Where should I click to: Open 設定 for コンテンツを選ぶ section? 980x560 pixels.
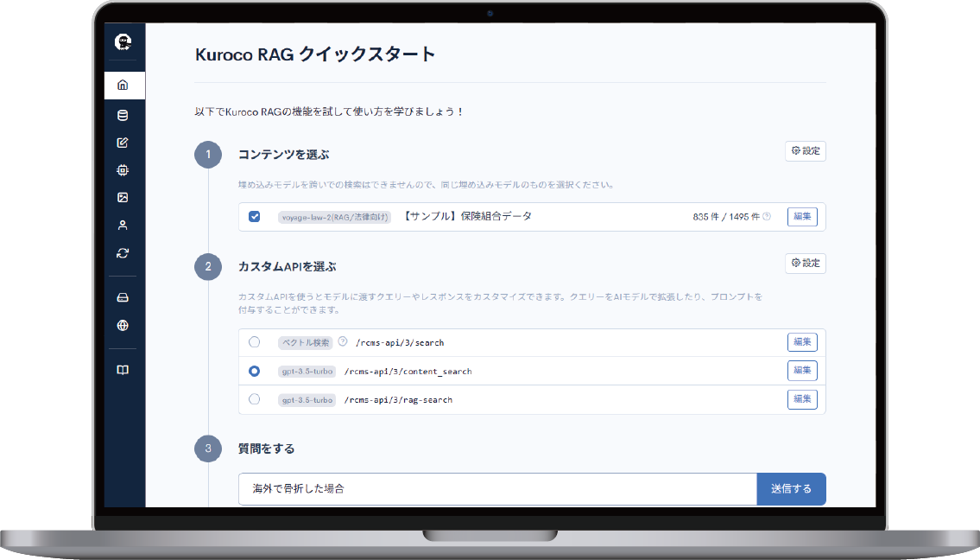pos(806,151)
